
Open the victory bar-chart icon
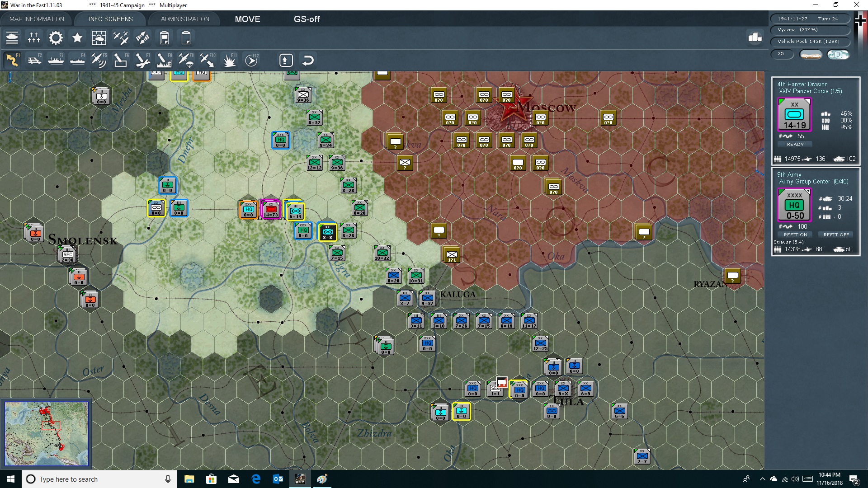tap(755, 37)
